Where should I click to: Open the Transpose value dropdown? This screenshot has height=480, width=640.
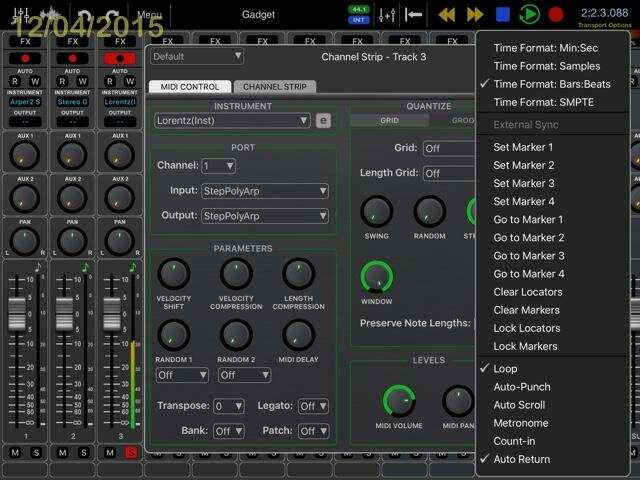(x=229, y=406)
